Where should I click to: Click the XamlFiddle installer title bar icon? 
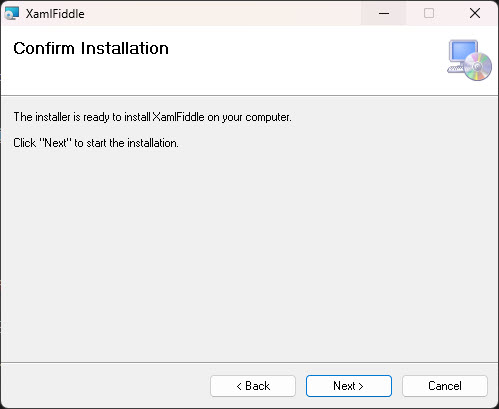point(12,14)
